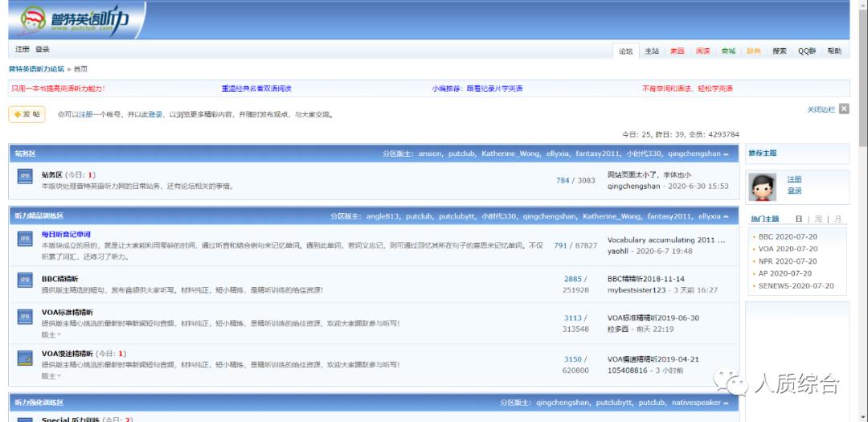
Task: Open the 每日听音记单词 board
Action: click(x=66, y=234)
